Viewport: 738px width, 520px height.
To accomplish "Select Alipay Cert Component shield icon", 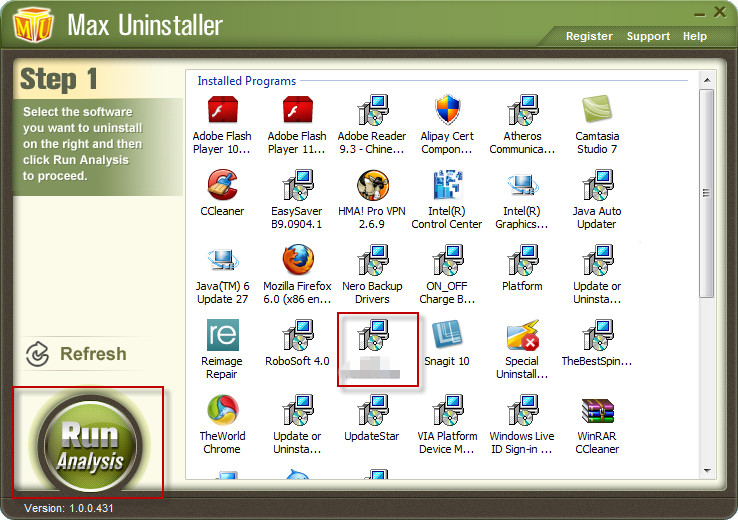I will [x=447, y=110].
